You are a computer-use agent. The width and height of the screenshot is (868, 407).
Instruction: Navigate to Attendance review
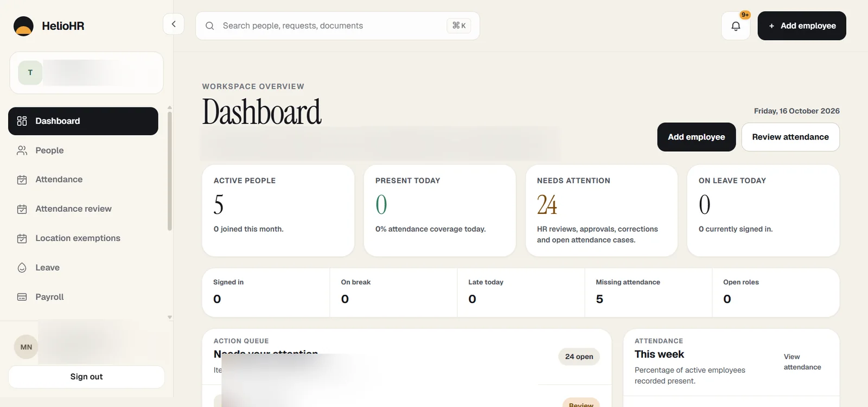coord(83,209)
